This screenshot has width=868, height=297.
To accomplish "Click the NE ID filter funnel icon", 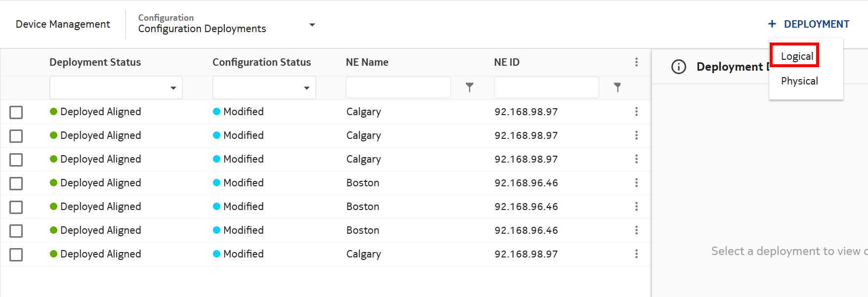I will 617,87.
